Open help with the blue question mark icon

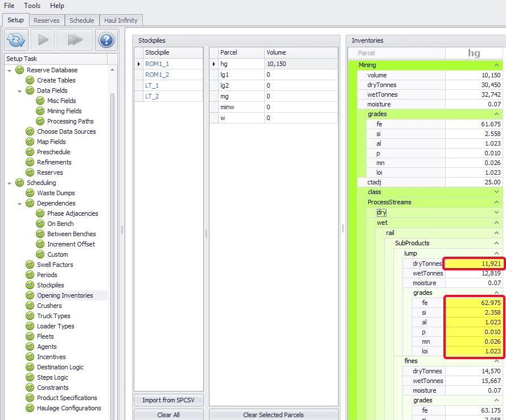pyautogui.click(x=106, y=40)
